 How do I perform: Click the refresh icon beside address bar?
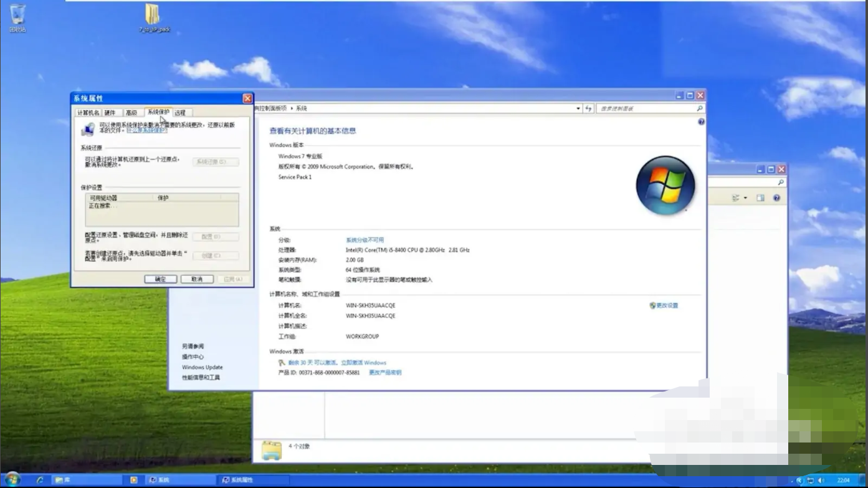(x=588, y=108)
